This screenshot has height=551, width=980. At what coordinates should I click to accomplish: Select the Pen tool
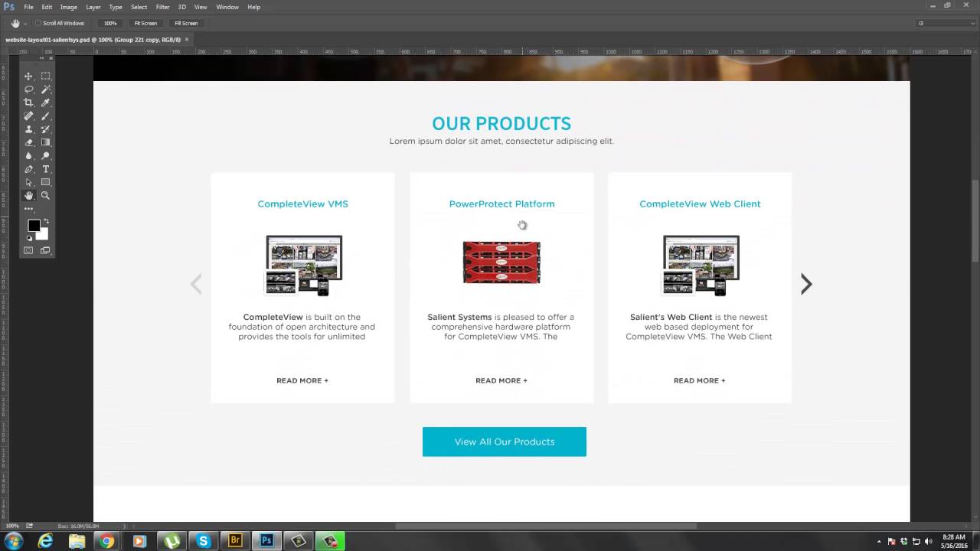coord(28,169)
